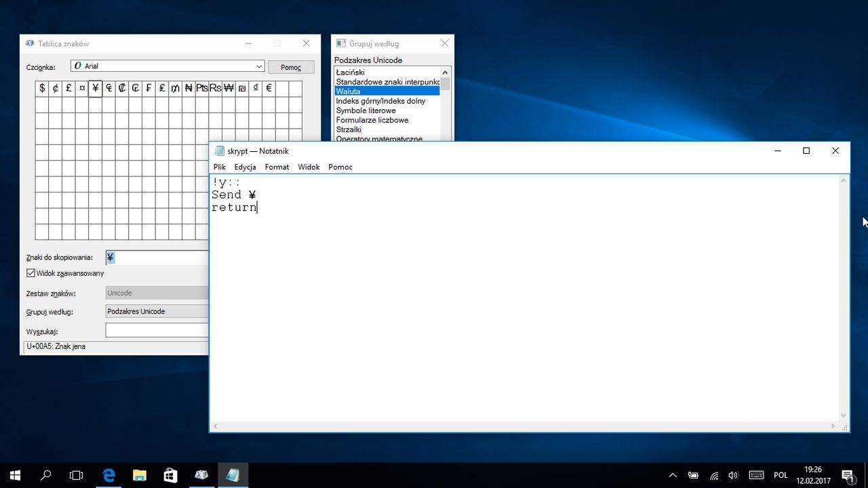Select the euro sign character in grid
This screenshot has height=488, width=868.
[269, 88]
